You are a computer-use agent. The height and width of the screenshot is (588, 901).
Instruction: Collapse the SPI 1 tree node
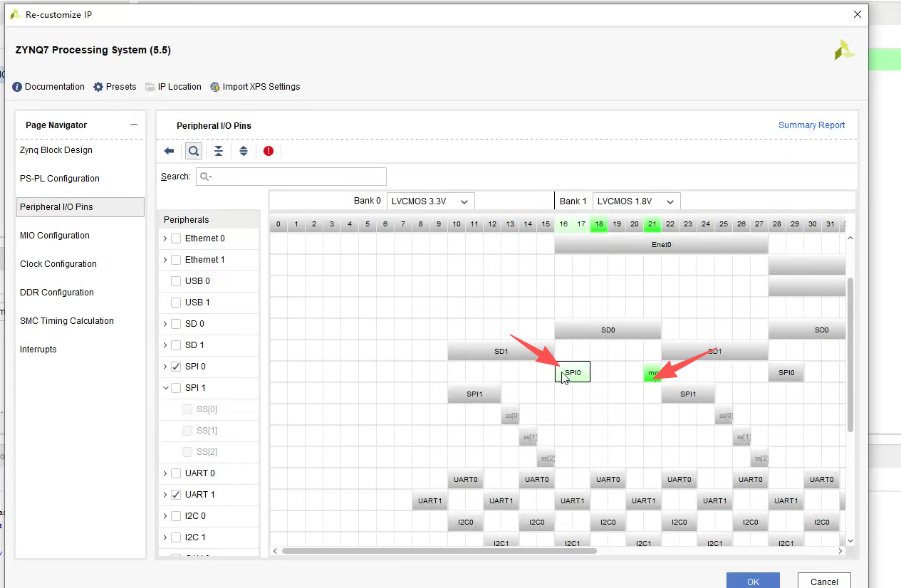pos(165,388)
